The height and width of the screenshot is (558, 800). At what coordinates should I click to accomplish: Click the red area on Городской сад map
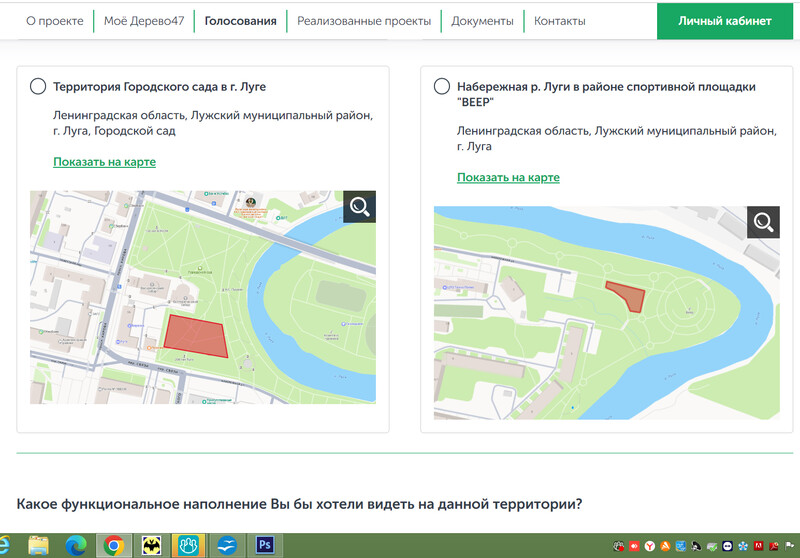tap(196, 336)
